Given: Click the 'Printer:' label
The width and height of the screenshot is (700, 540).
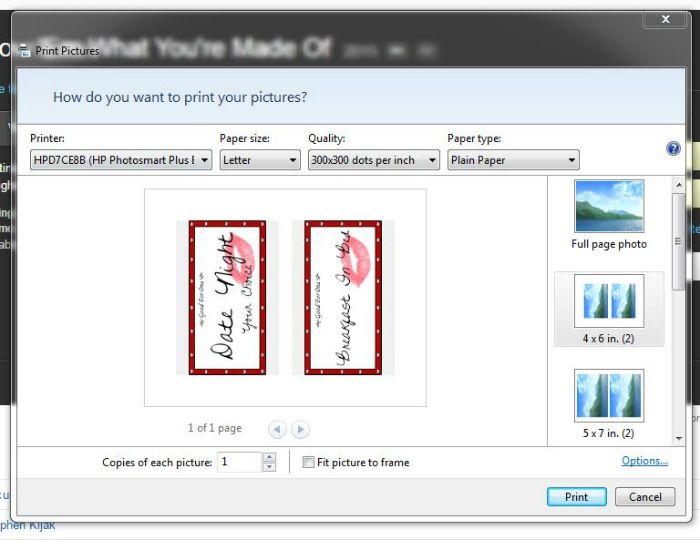Looking at the screenshot, I should point(47,138).
